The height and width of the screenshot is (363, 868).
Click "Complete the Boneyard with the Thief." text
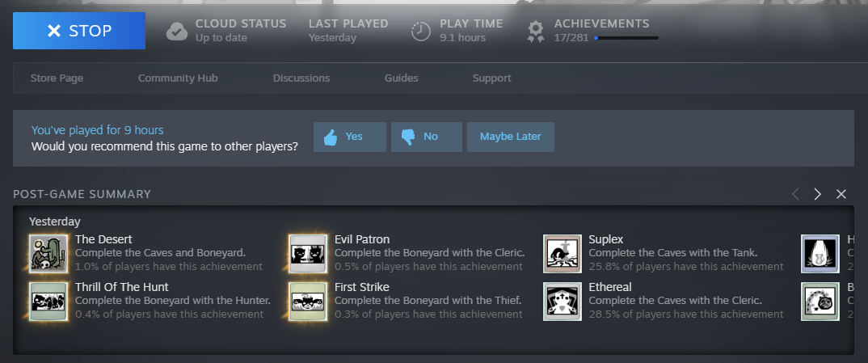click(428, 301)
